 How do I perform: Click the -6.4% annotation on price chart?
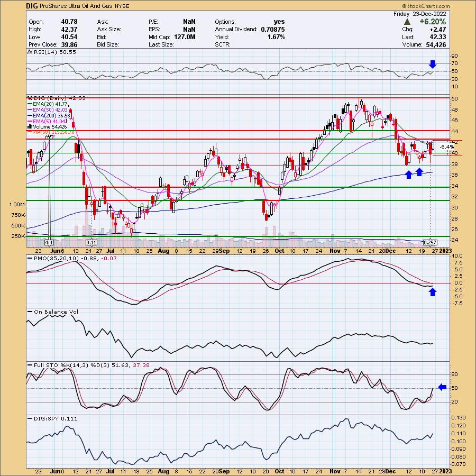point(447,147)
